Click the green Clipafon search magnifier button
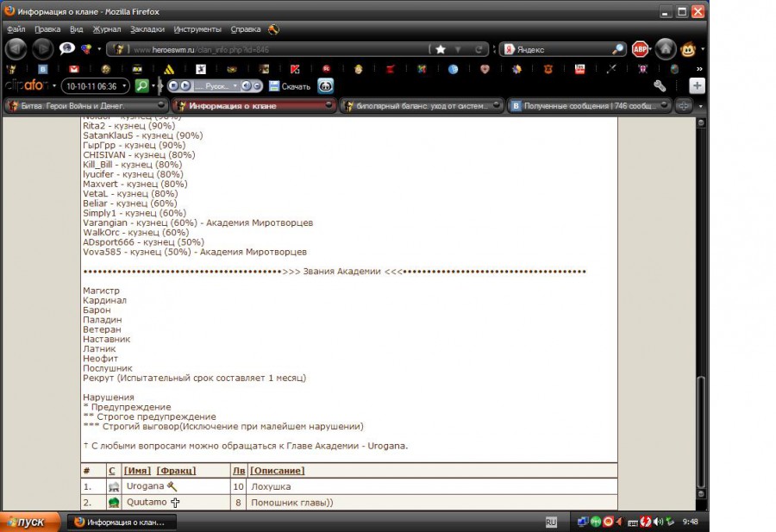 click(142, 86)
